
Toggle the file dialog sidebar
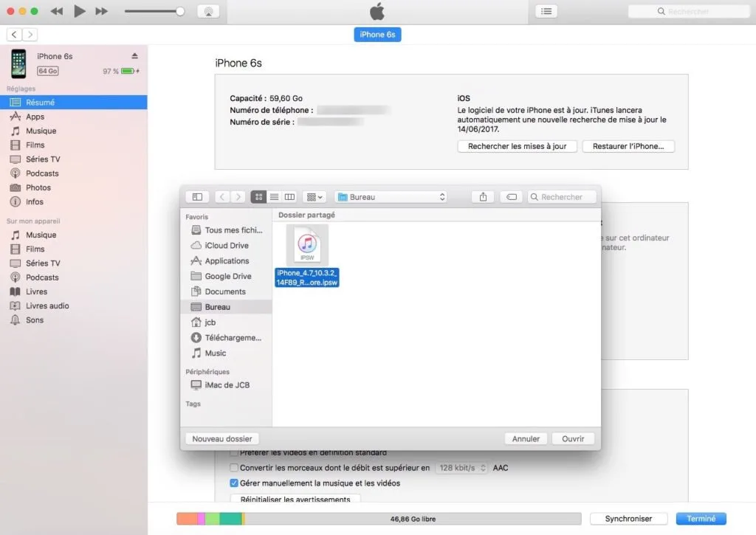pos(197,196)
